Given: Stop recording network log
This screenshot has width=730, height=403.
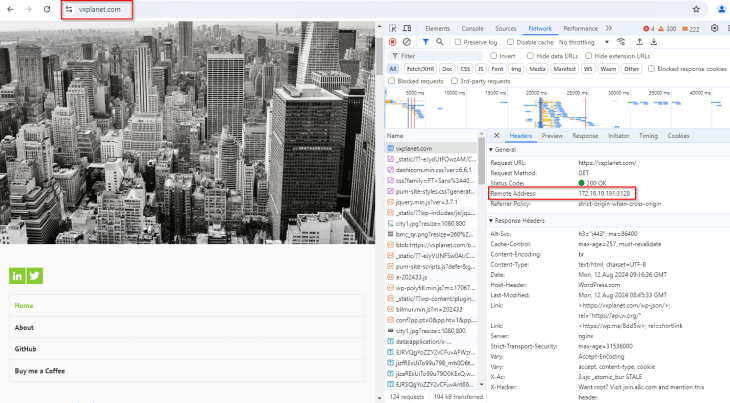Looking at the screenshot, I should point(392,42).
